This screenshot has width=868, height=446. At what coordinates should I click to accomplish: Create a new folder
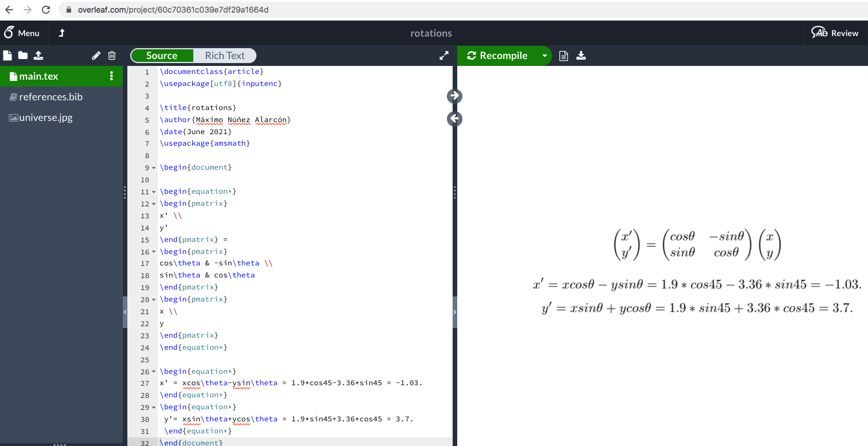[22, 55]
